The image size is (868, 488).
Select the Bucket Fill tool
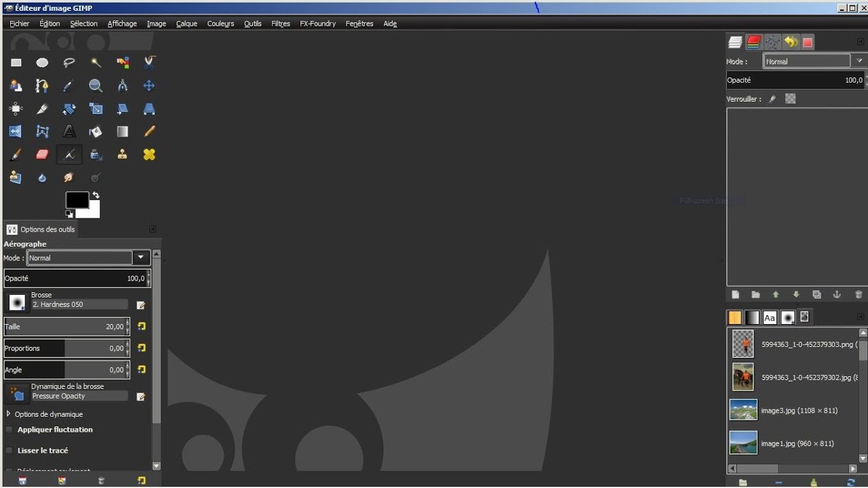pyautogui.click(x=96, y=131)
